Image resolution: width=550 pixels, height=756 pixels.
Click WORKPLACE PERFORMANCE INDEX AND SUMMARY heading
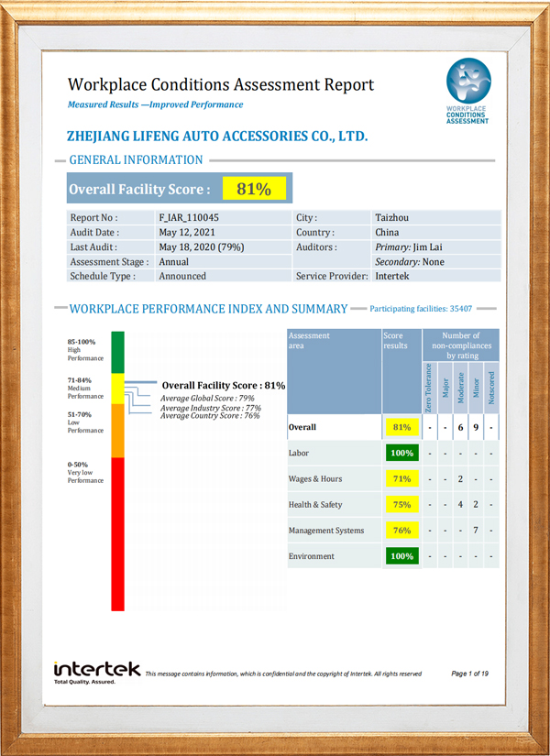coord(208,309)
